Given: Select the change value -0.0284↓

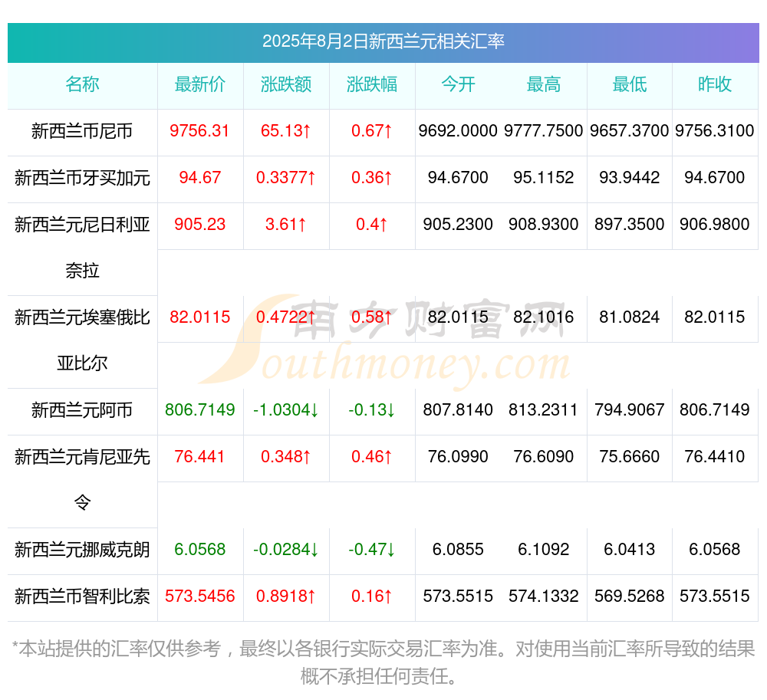Looking at the screenshot, I should [x=285, y=550].
